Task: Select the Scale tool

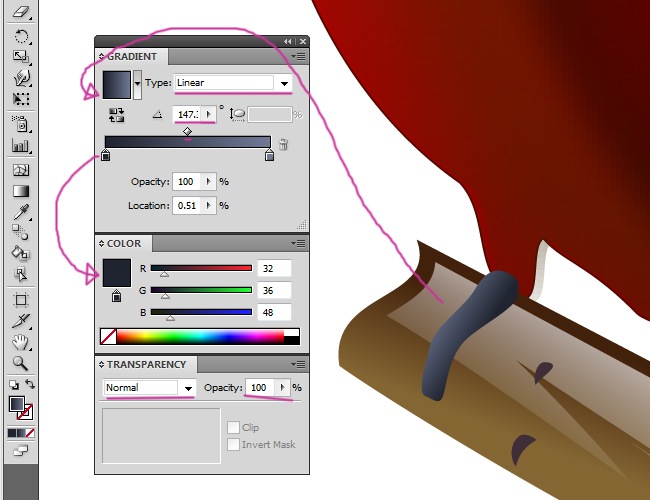Action: click(x=21, y=57)
